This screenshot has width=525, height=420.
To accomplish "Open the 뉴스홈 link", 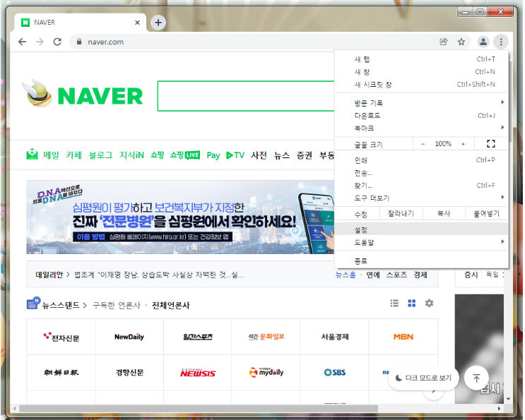I will tap(346, 275).
